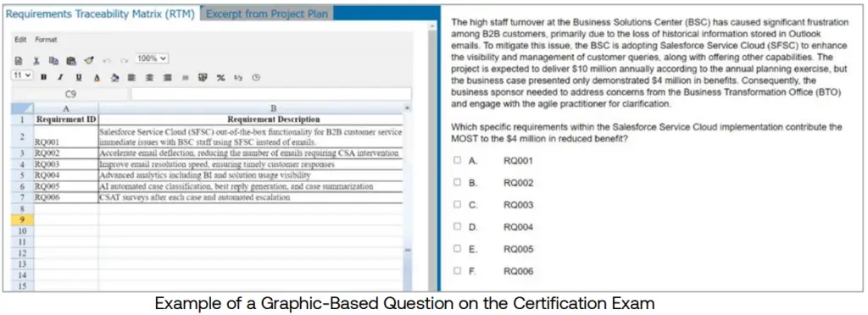Check answer option A RQ001
868x315 pixels.
click(457, 160)
